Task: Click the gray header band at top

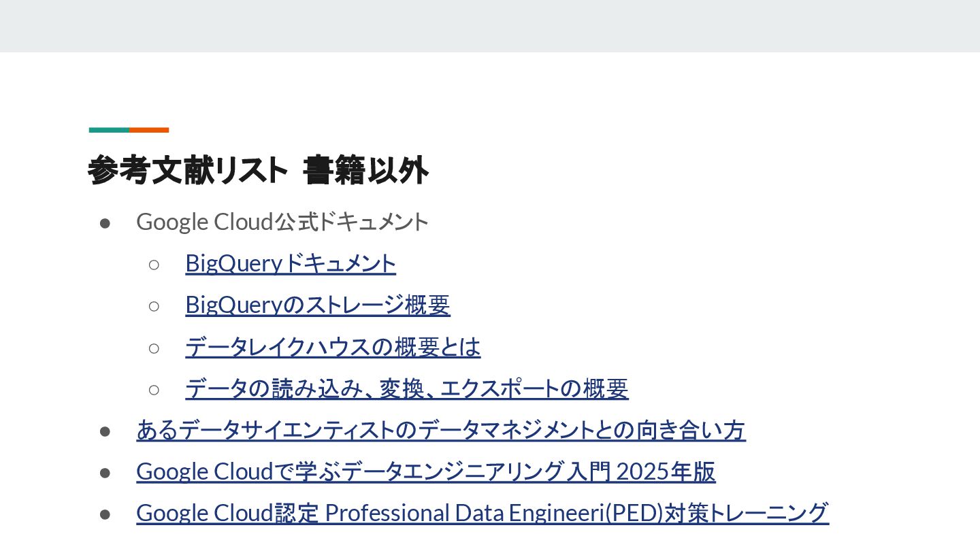Action: point(490,26)
